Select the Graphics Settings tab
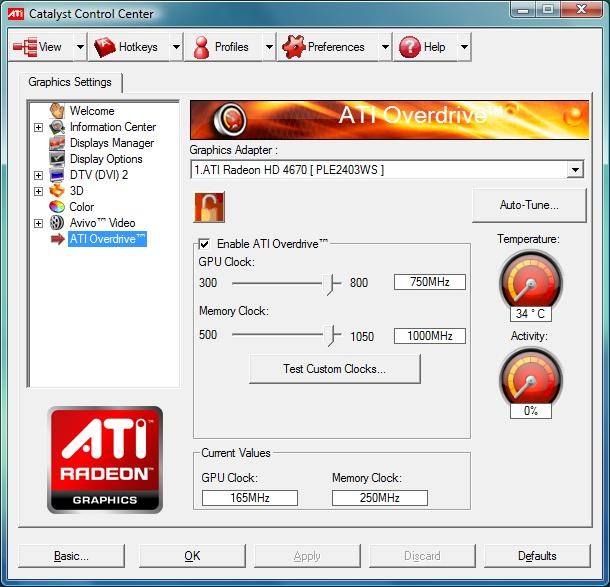 point(70,82)
